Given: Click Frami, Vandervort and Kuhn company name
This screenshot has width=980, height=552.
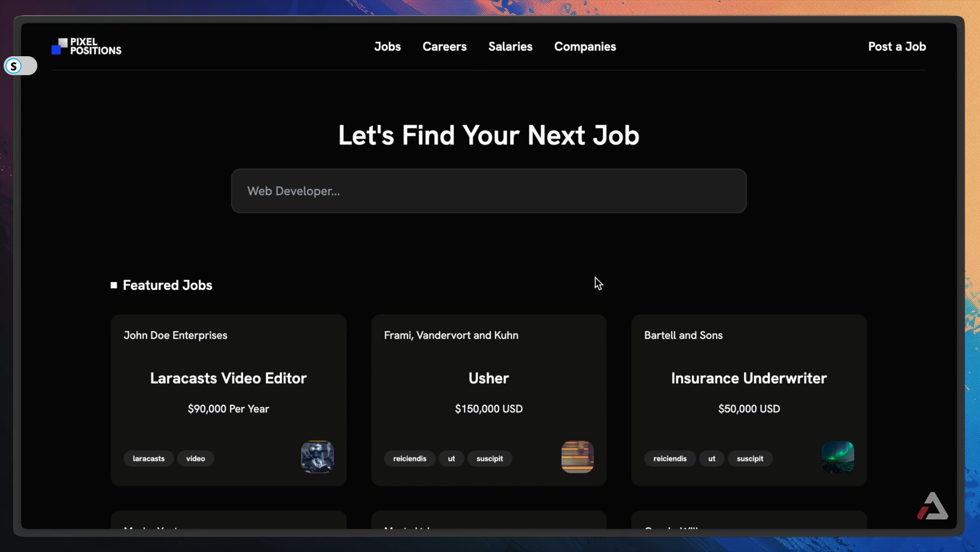Looking at the screenshot, I should coord(451,335).
